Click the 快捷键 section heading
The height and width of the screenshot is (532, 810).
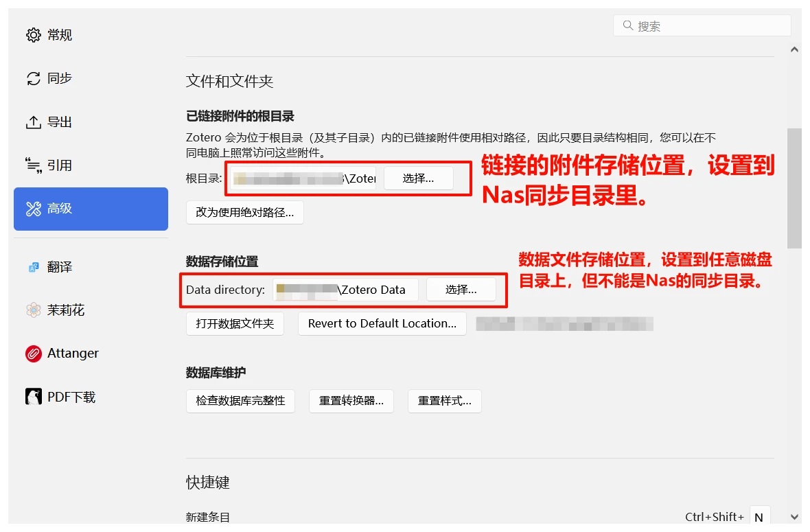(x=208, y=483)
